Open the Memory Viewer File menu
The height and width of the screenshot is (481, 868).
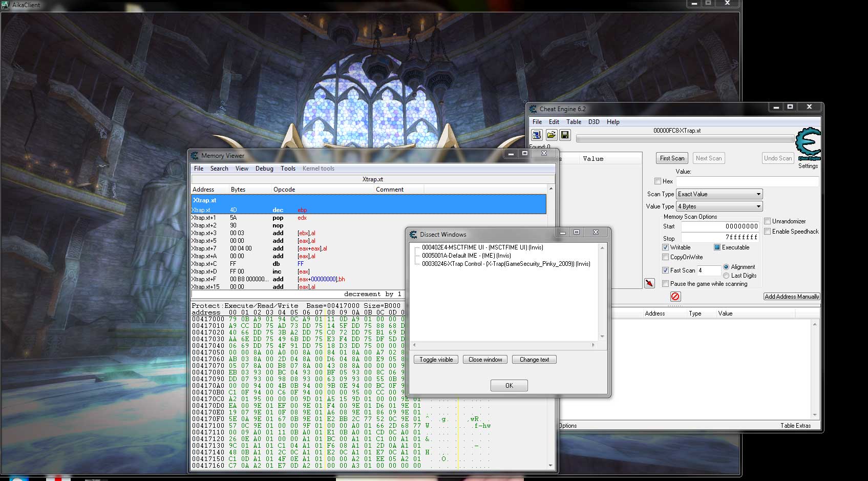(x=199, y=169)
